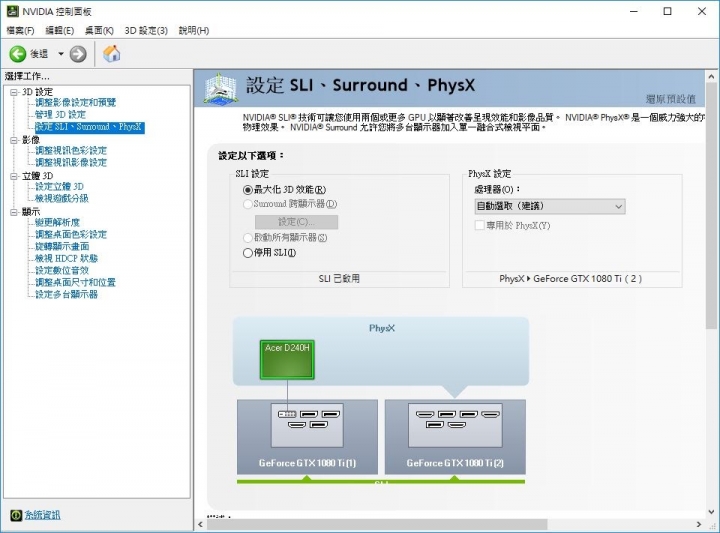Image resolution: width=720 pixels, height=533 pixels.
Task: Click the GeForce GTX 1080 Ti (1) card
Action: point(307,437)
